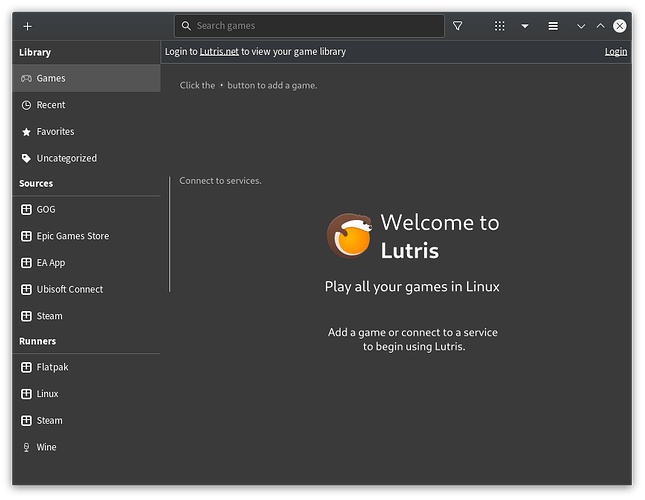Minimize window with down chevron
The image size is (645, 500).
[581, 26]
